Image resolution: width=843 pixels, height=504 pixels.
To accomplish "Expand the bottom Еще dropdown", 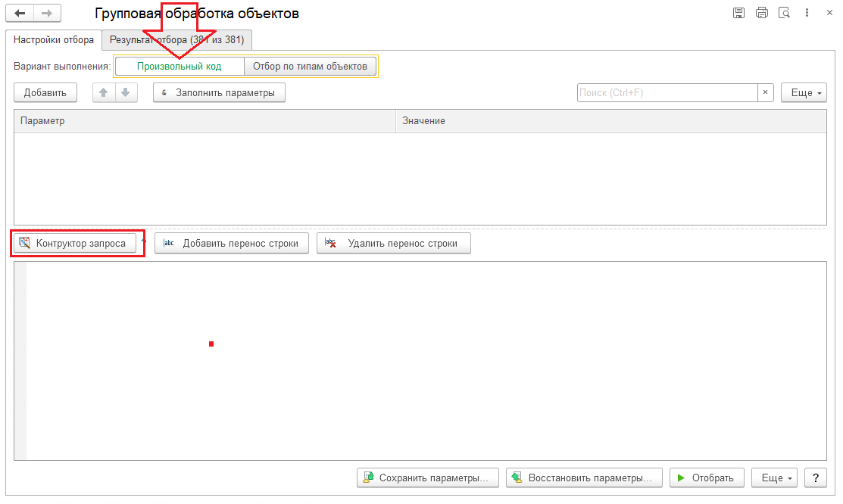I will [774, 478].
